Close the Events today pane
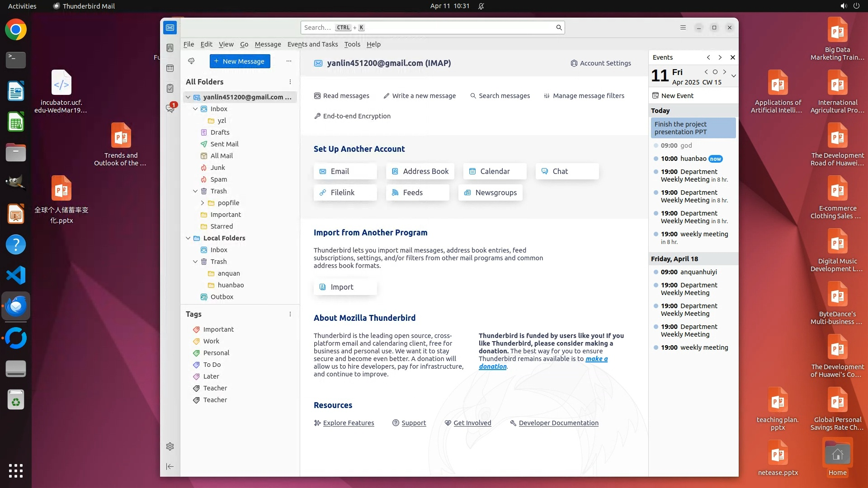 [732, 57]
